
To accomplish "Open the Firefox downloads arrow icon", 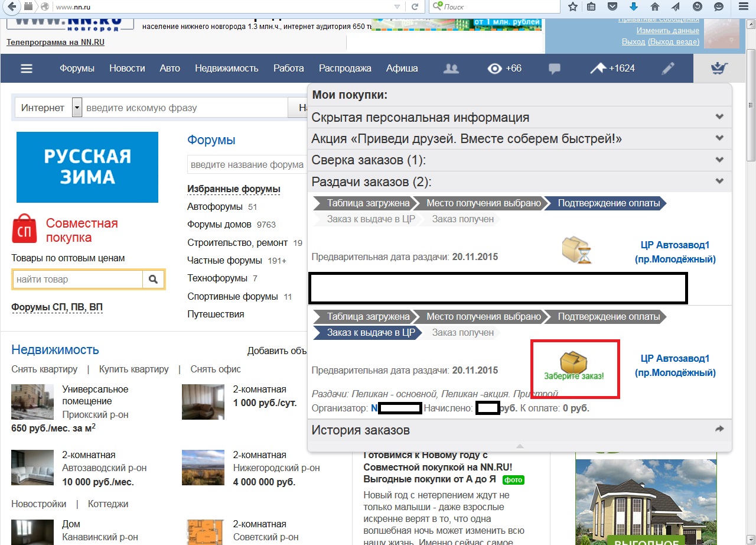I will click(x=634, y=7).
